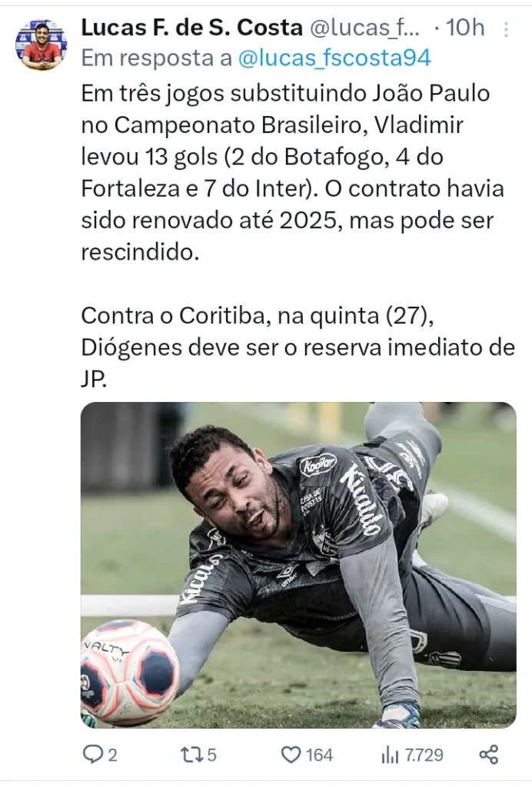This screenshot has width=532, height=787.
Task: Click the paragraph mentioning Coritiba and Diógenes
Action: click(298, 347)
